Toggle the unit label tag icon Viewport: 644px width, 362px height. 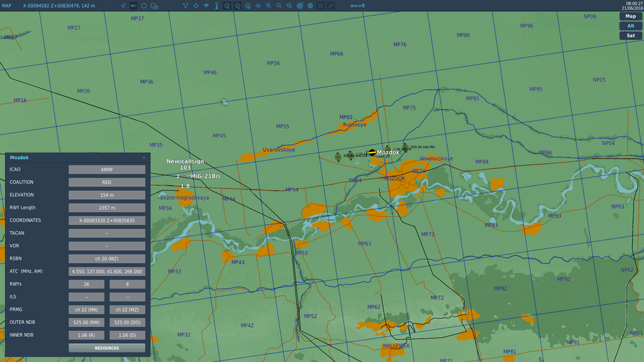(133, 6)
